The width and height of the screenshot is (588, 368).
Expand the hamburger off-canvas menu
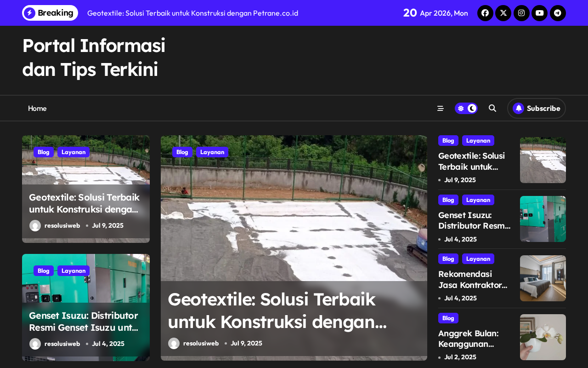[x=440, y=108]
